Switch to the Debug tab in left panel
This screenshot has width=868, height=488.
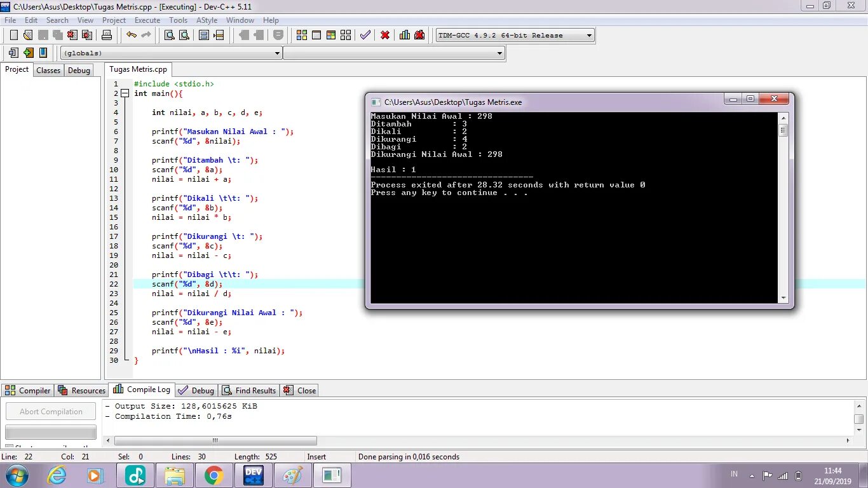[x=79, y=71]
